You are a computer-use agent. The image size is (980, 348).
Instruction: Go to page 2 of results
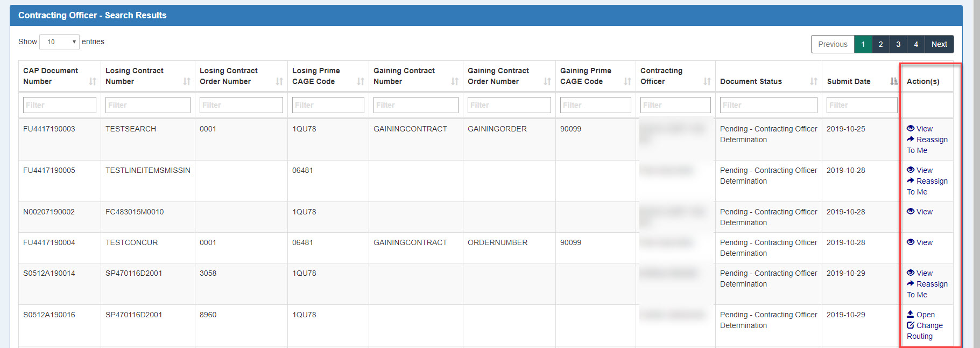[880, 44]
